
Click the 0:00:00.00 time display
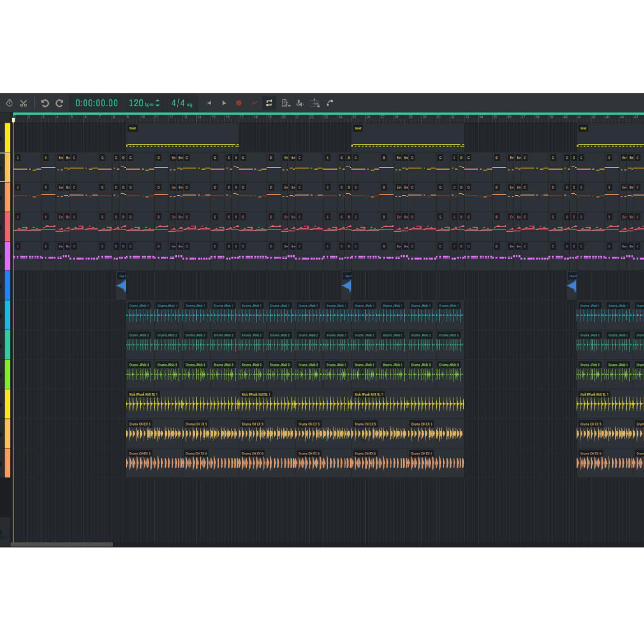pos(97,103)
